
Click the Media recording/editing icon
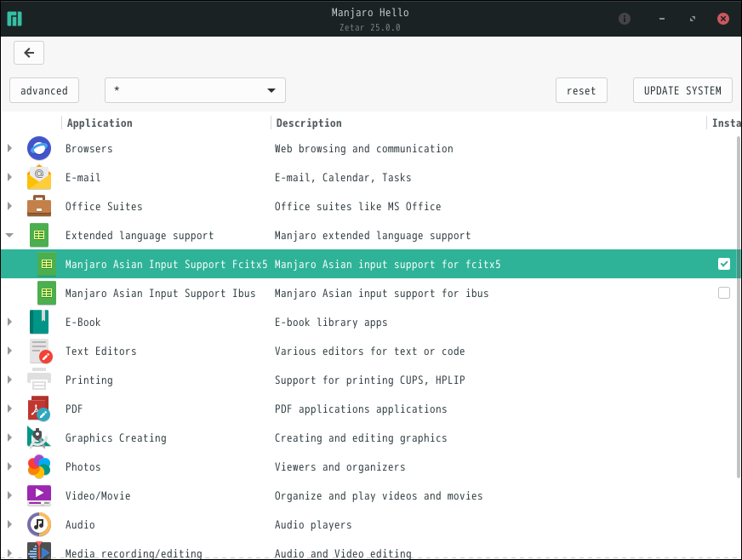39,551
